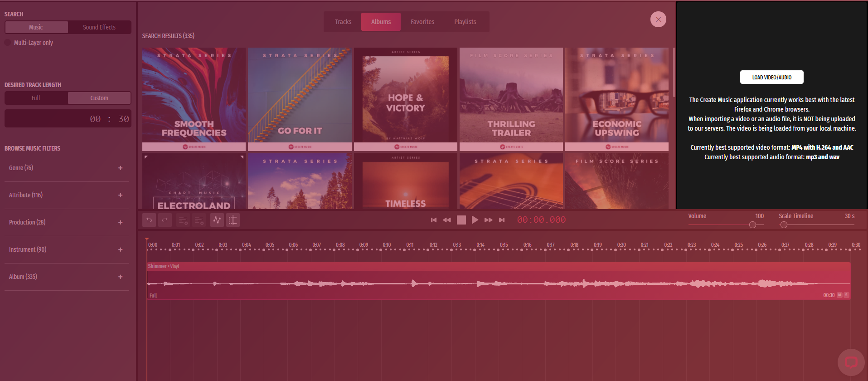This screenshot has height=381, width=868.
Task: Open the Economic Upswing album
Action: coord(617,99)
